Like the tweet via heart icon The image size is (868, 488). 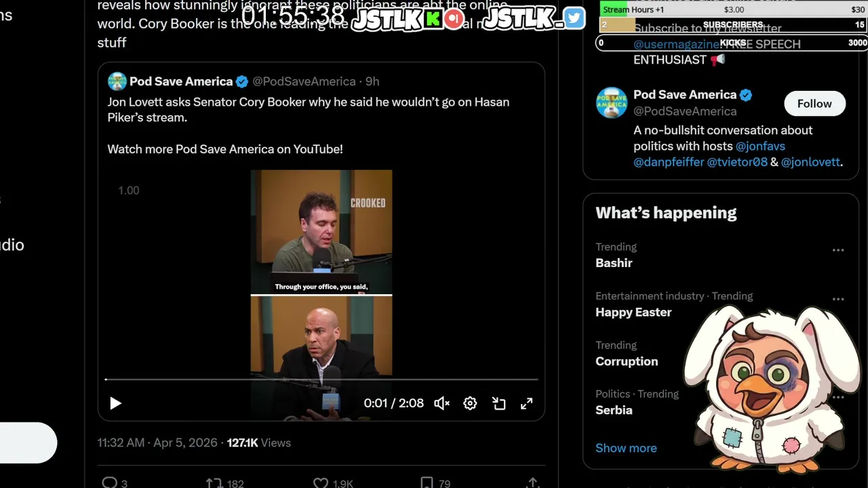(x=321, y=483)
